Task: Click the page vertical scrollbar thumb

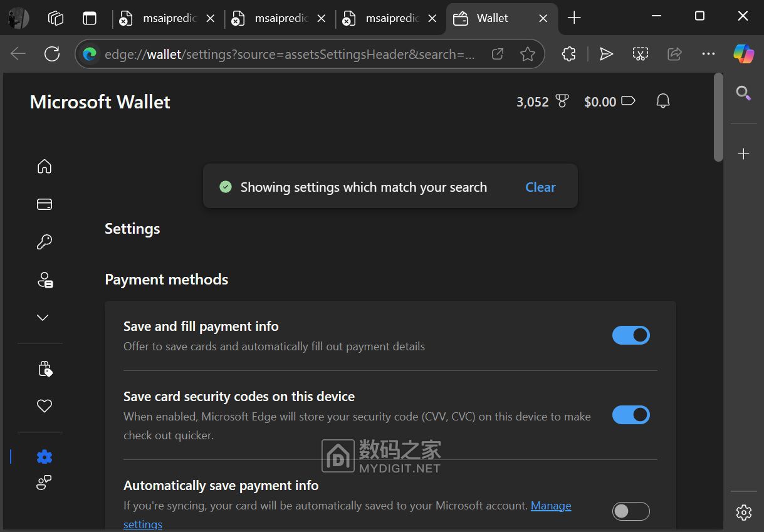Action: (718, 118)
